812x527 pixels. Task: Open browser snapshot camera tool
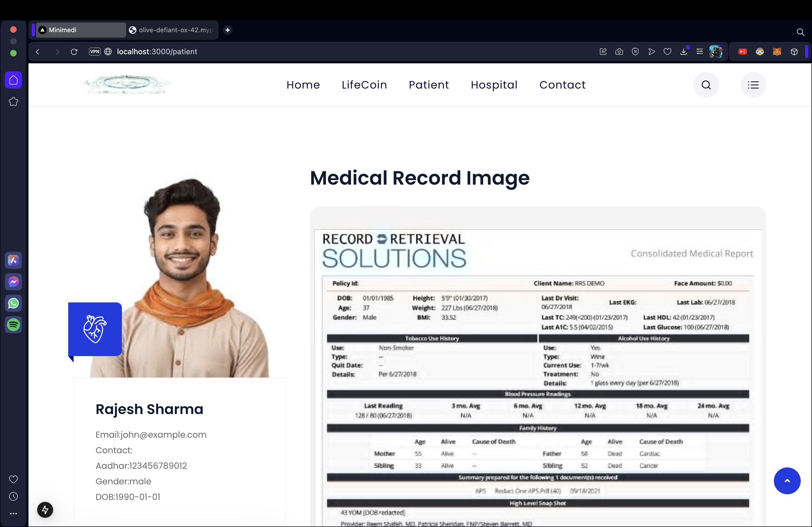[x=619, y=52]
